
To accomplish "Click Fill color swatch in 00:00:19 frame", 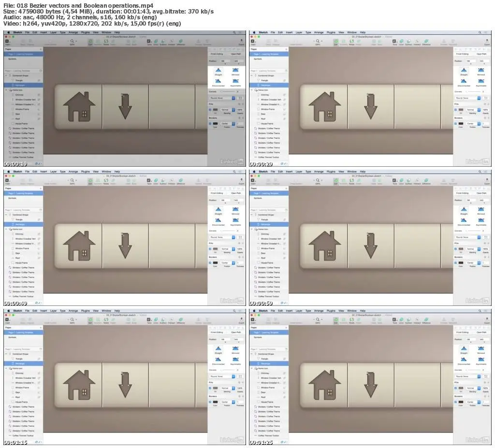I will click(215, 110).
